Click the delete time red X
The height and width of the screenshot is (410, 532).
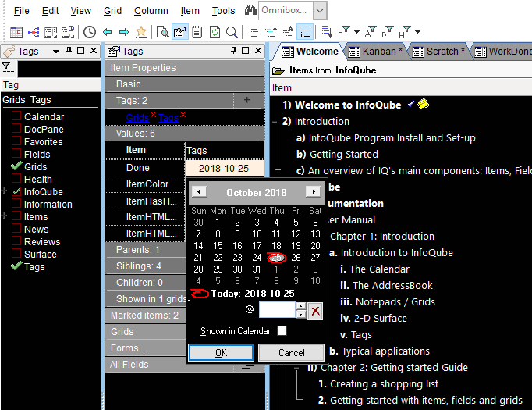[315, 311]
